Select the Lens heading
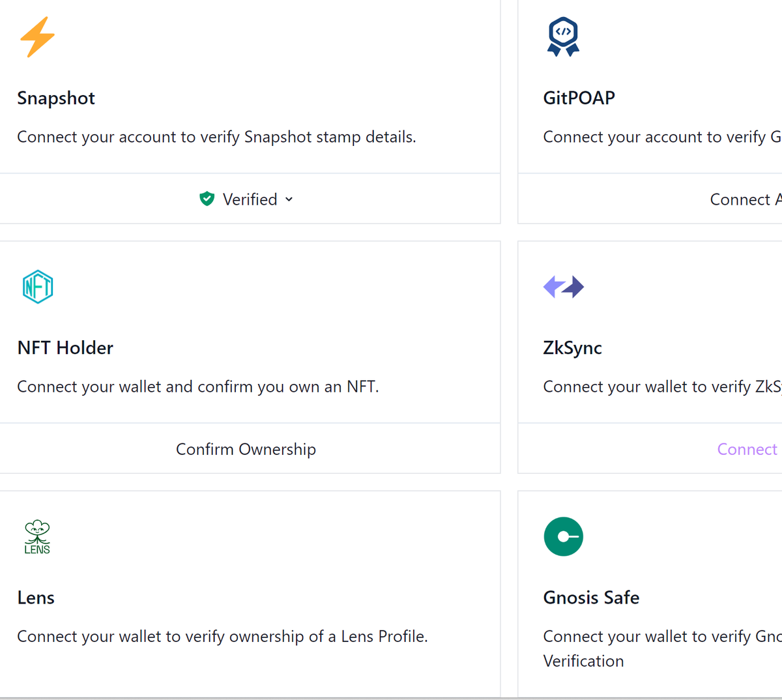 coord(36,598)
